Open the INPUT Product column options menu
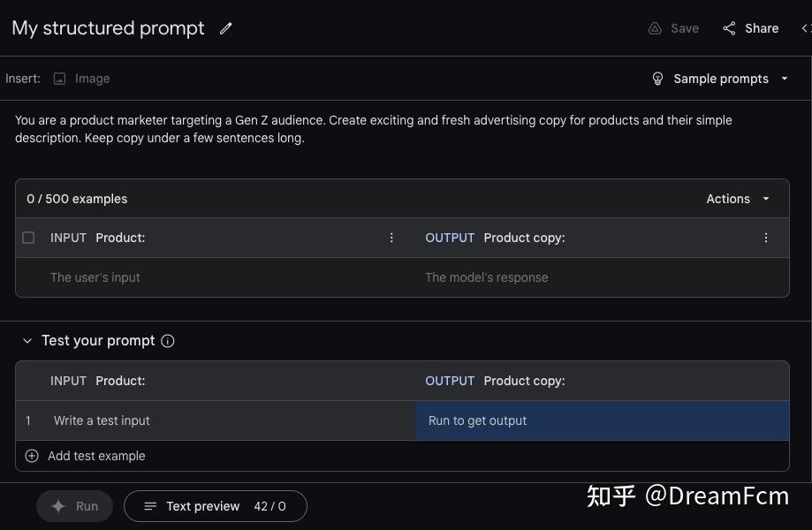812x530 pixels. point(391,238)
